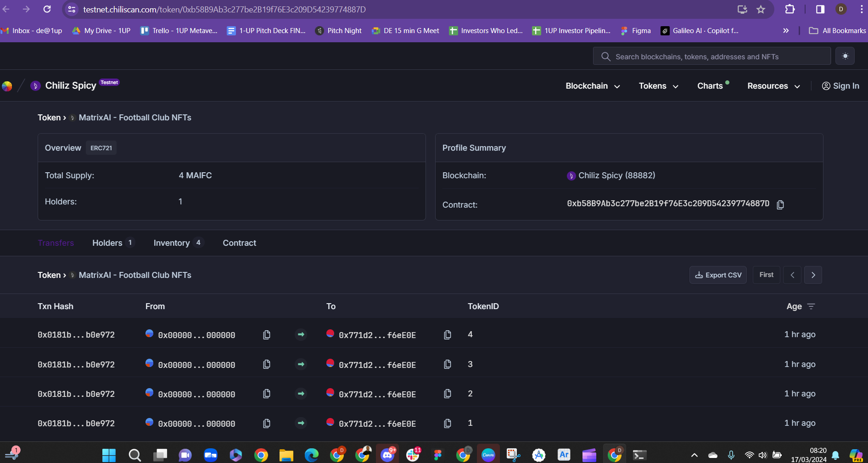Click the multicolor Chiliscan home logo
The image size is (868, 463).
[7, 86]
